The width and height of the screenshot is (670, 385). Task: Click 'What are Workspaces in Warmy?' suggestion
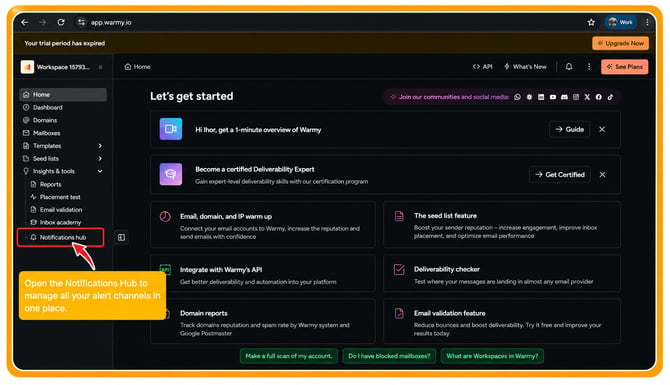pyautogui.click(x=492, y=356)
